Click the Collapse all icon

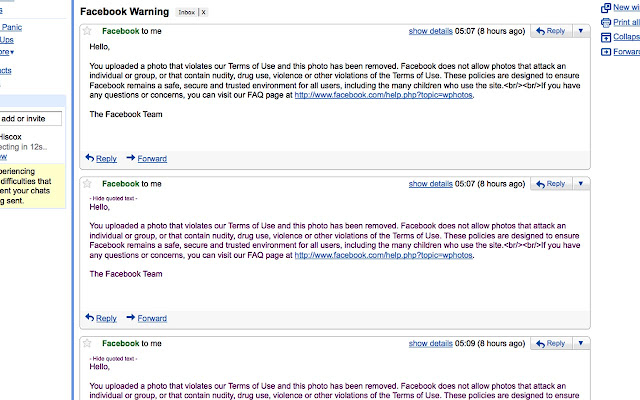coord(606,37)
